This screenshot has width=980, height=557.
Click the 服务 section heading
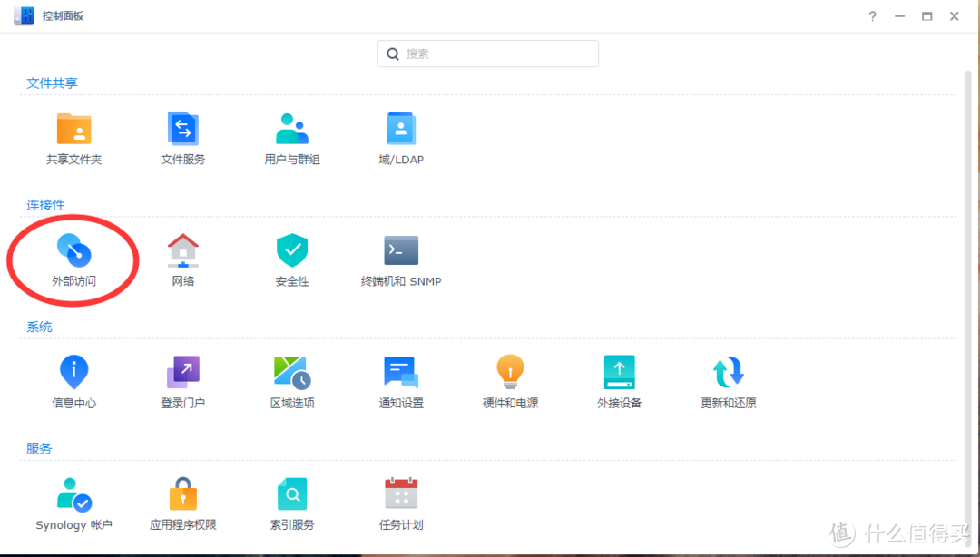[39, 448]
